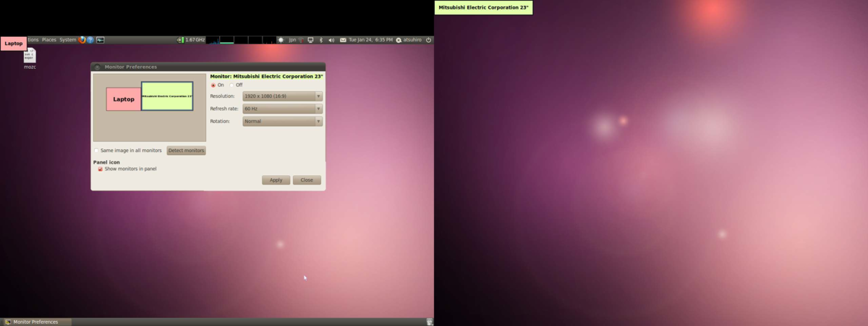This screenshot has width=868, height=326.
Task: Launch Firefox from the top panel
Action: [x=82, y=40]
